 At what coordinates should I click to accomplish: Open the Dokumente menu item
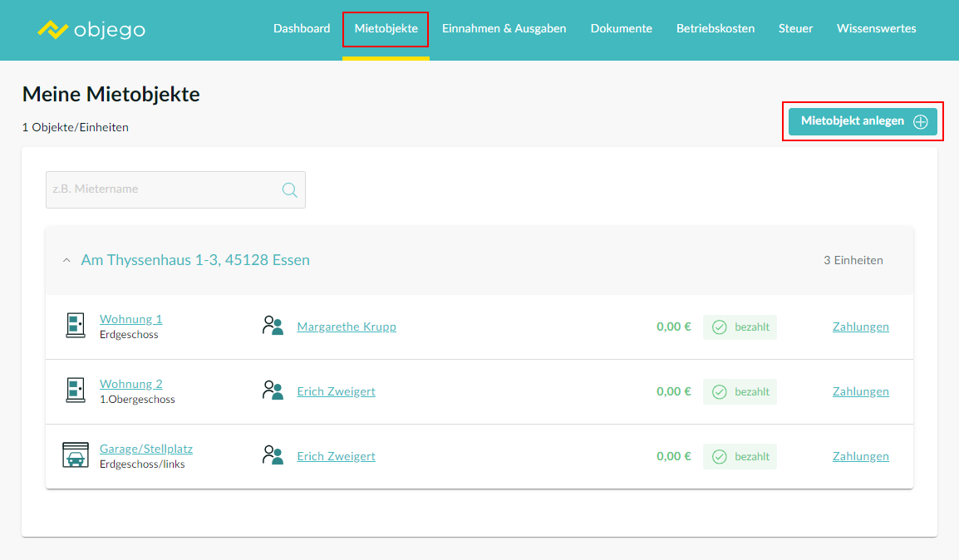coord(621,28)
